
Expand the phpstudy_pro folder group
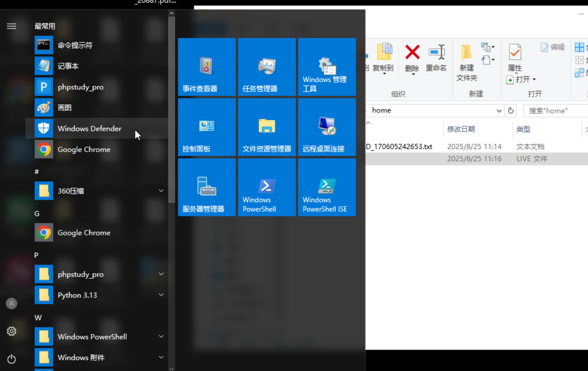(x=161, y=274)
